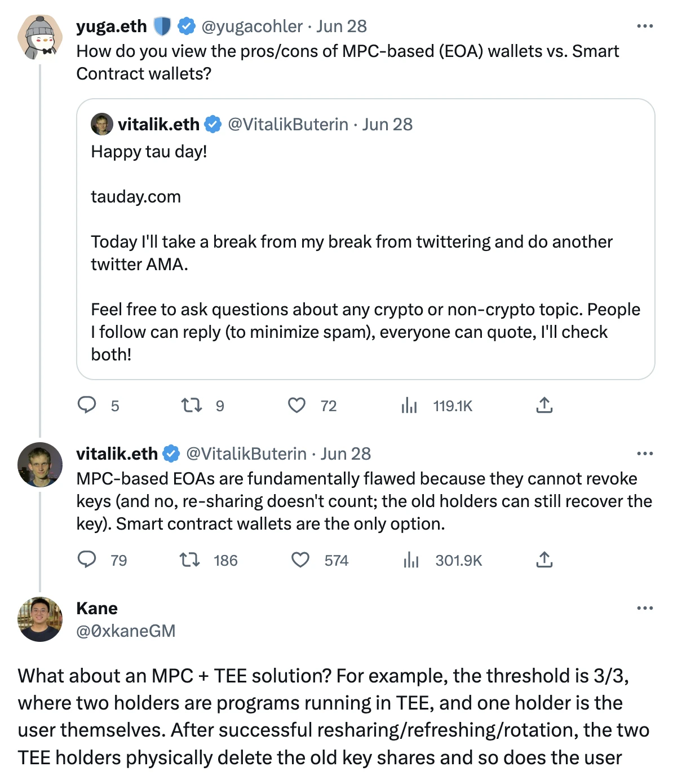Open the tauday.com link
This screenshot has height=784, width=673.
[x=136, y=197]
